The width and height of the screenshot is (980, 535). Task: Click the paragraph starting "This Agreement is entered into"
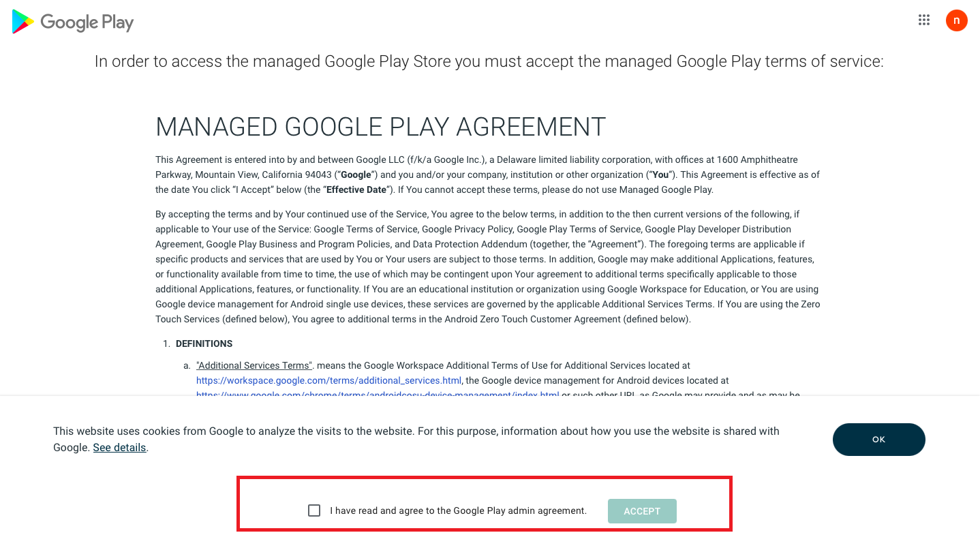(x=487, y=174)
